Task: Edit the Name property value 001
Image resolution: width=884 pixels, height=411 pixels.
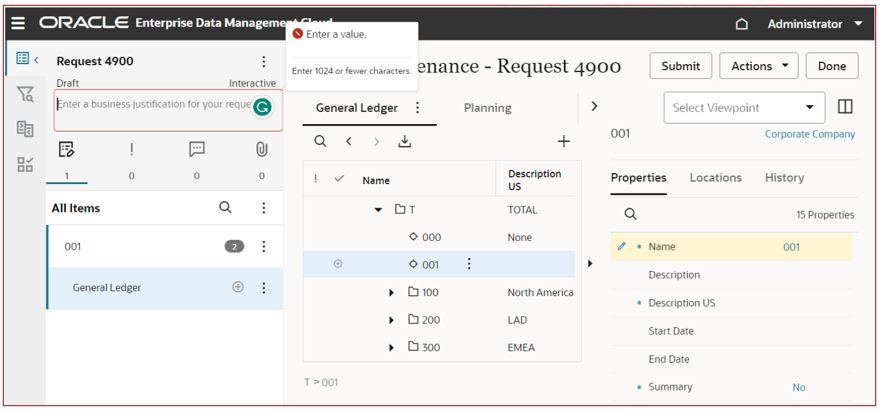Action: click(791, 247)
